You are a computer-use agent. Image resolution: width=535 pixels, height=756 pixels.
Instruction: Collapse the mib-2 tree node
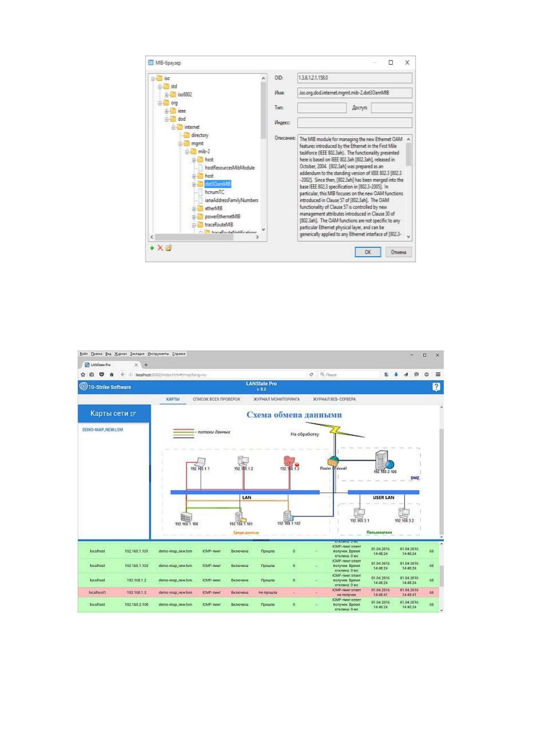coord(187,152)
